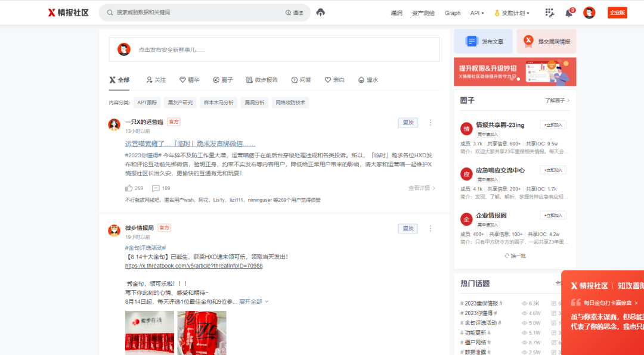Click the 应急响应交流中心 circle icon
The image size is (644, 355).
point(466,173)
